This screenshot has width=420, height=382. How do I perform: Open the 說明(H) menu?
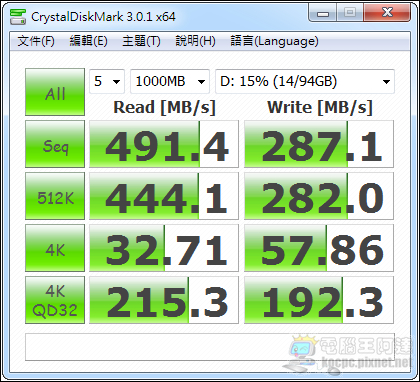195,41
